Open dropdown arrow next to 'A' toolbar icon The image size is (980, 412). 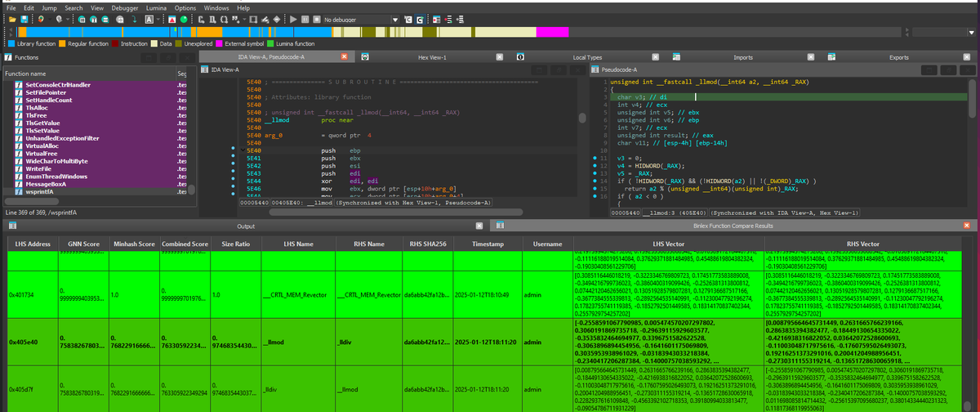click(158, 19)
